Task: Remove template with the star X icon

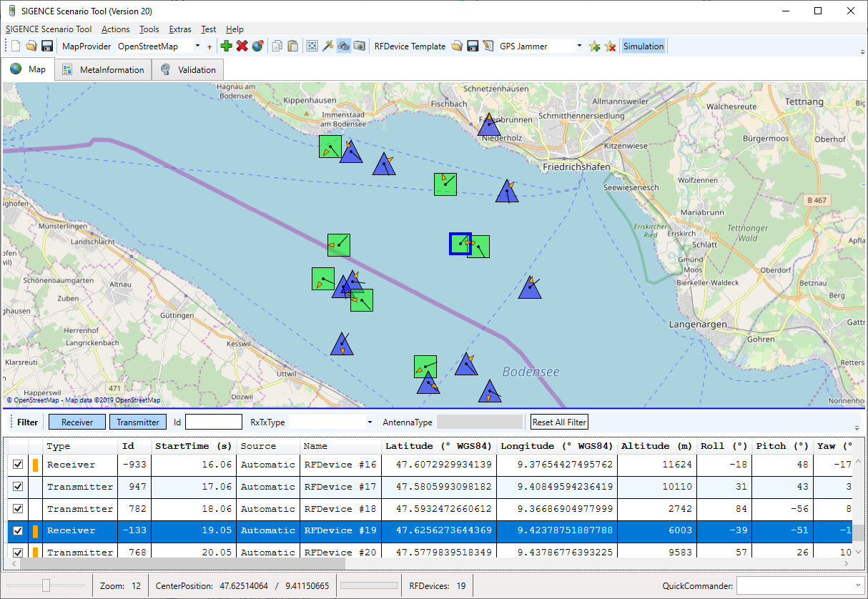Action: pos(610,46)
